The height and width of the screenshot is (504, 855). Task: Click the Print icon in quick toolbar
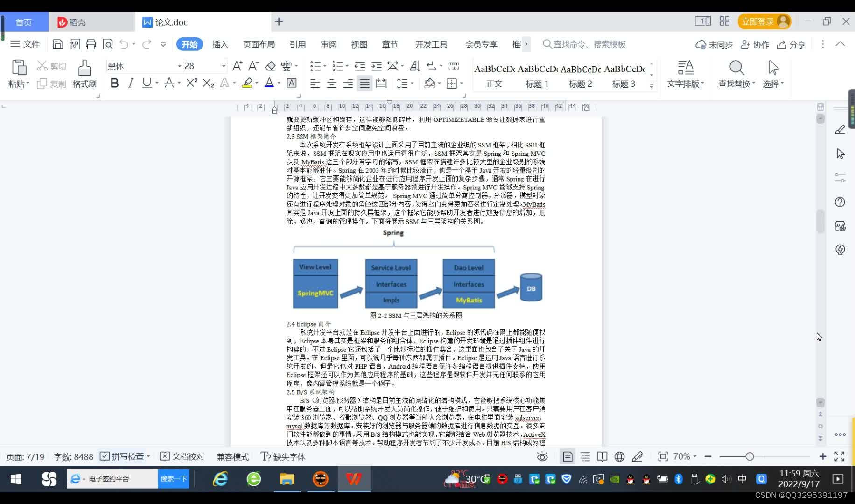click(x=91, y=44)
